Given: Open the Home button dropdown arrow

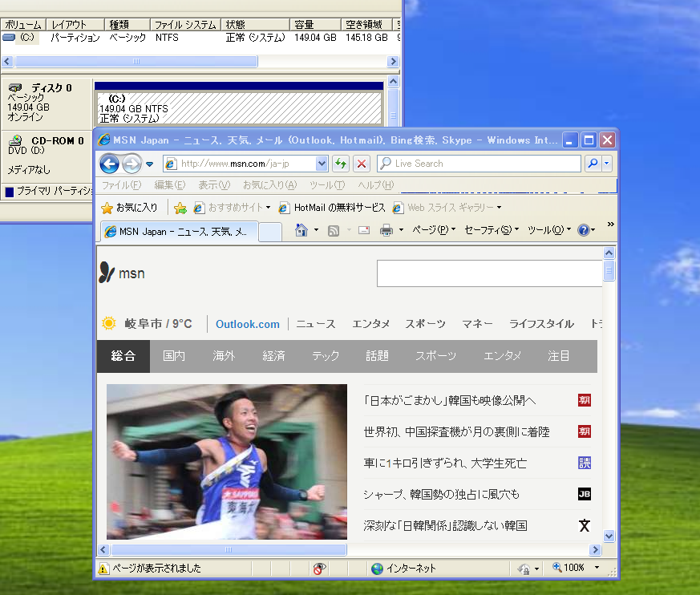Looking at the screenshot, I should point(316,230).
